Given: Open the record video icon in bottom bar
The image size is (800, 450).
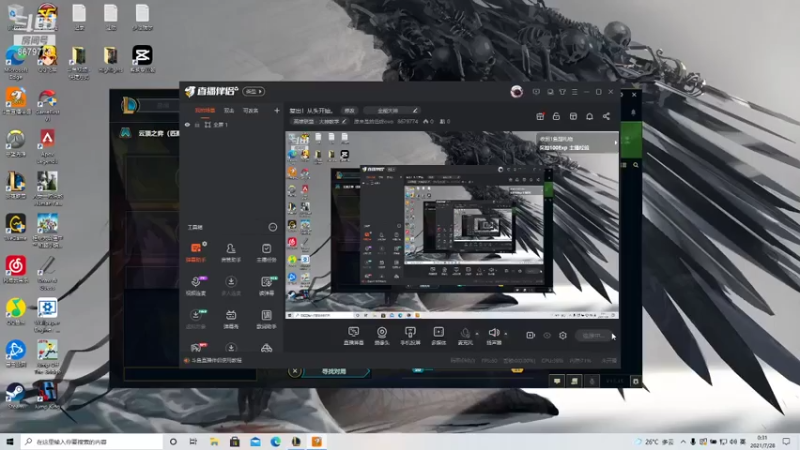Looking at the screenshot, I should pyautogui.click(x=530, y=335).
